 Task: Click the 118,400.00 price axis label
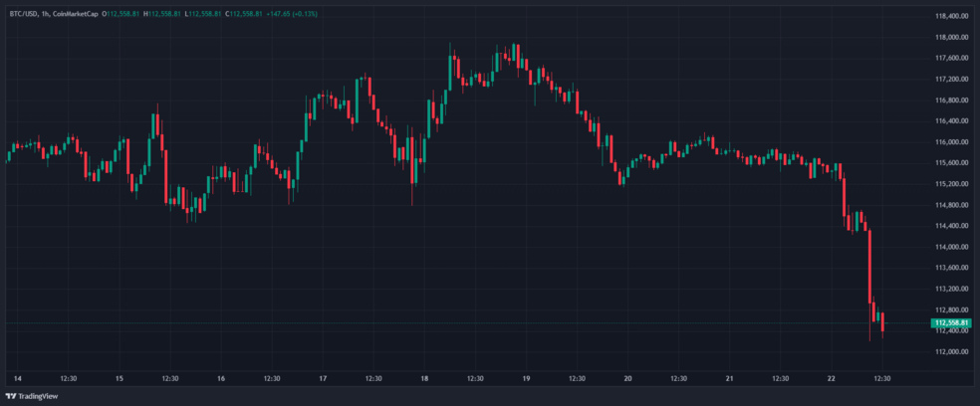(x=953, y=16)
